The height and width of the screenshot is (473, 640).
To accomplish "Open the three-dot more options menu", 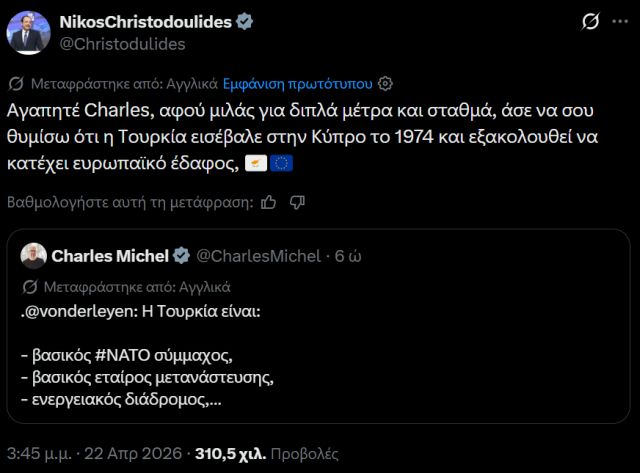I will pos(619,22).
